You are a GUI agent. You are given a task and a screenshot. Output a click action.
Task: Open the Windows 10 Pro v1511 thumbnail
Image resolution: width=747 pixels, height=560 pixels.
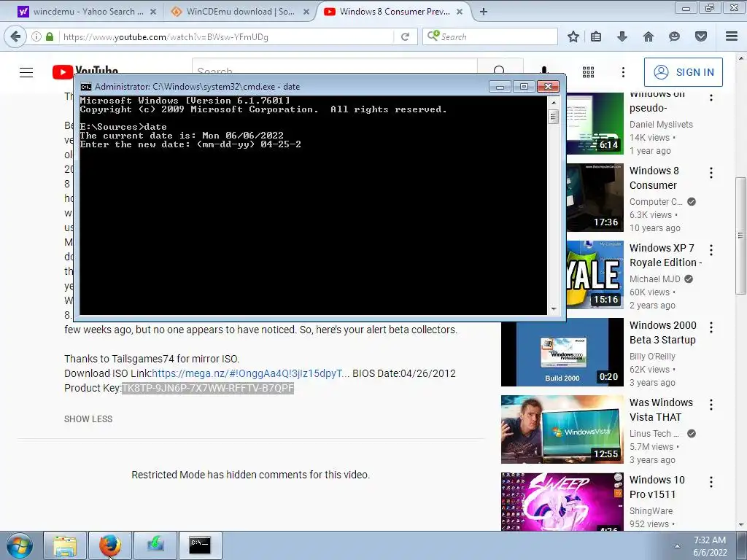(562, 502)
